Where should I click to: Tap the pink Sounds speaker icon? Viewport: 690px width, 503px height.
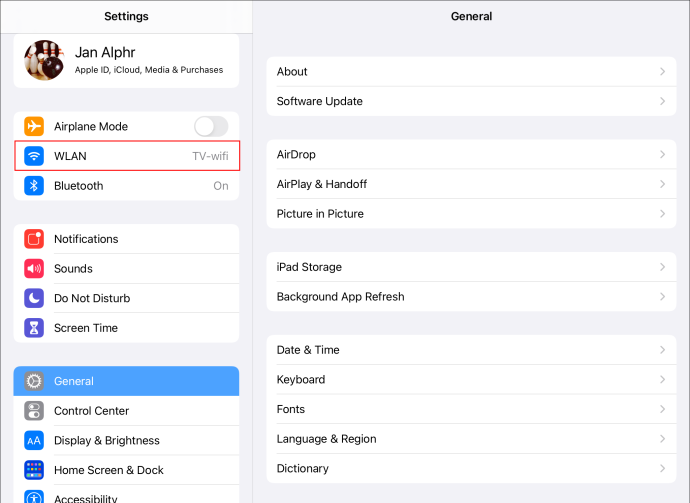pyautogui.click(x=34, y=268)
